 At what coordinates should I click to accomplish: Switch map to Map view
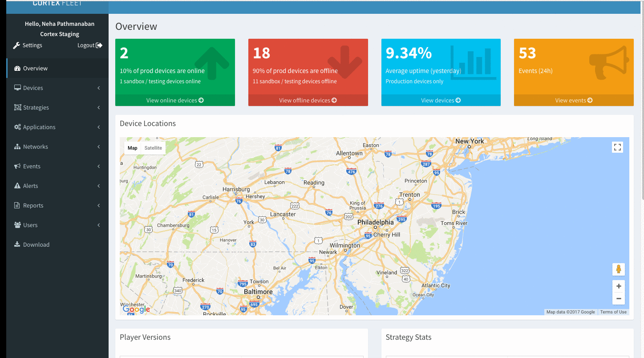pyautogui.click(x=133, y=148)
